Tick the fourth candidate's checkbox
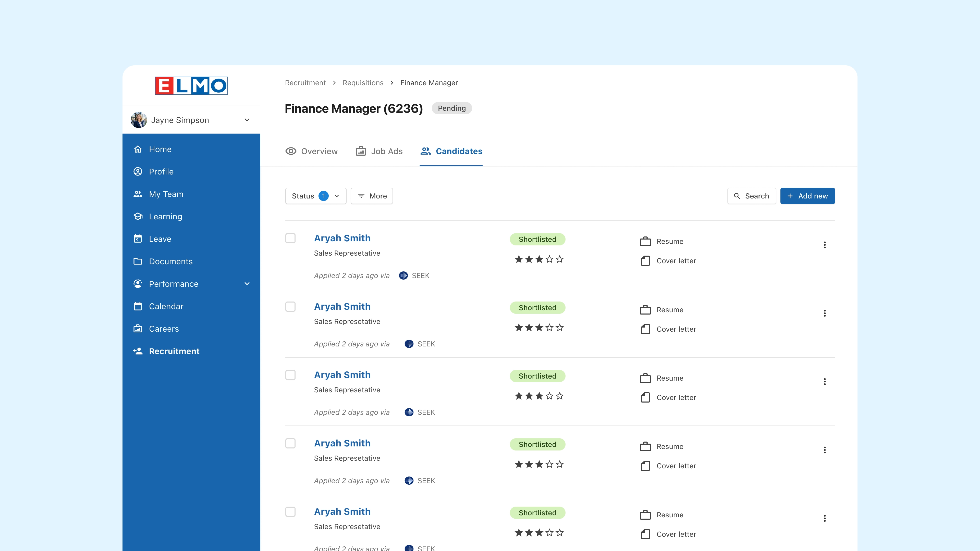 click(x=290, y=443)
